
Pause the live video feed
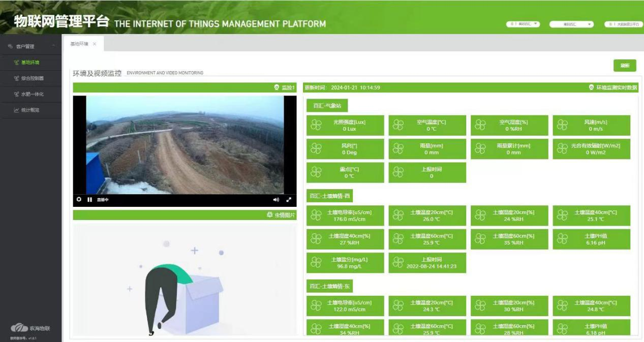(x=89, y=200)
